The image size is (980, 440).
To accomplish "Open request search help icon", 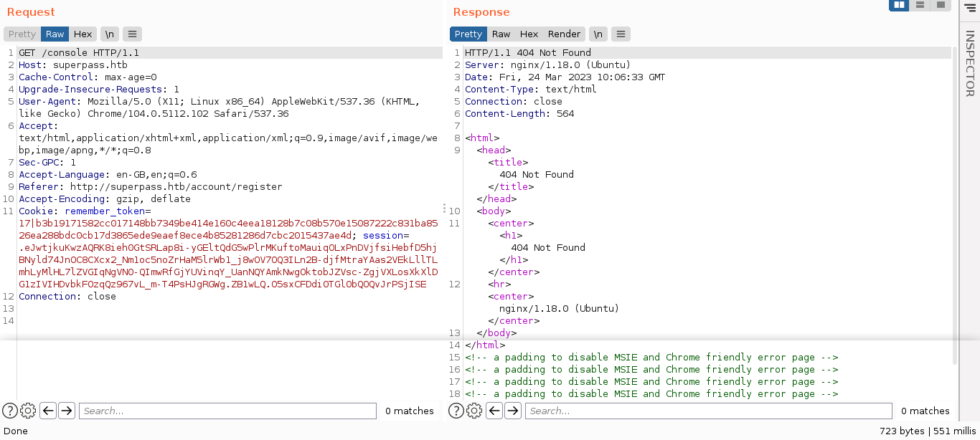I will [10, 411].
